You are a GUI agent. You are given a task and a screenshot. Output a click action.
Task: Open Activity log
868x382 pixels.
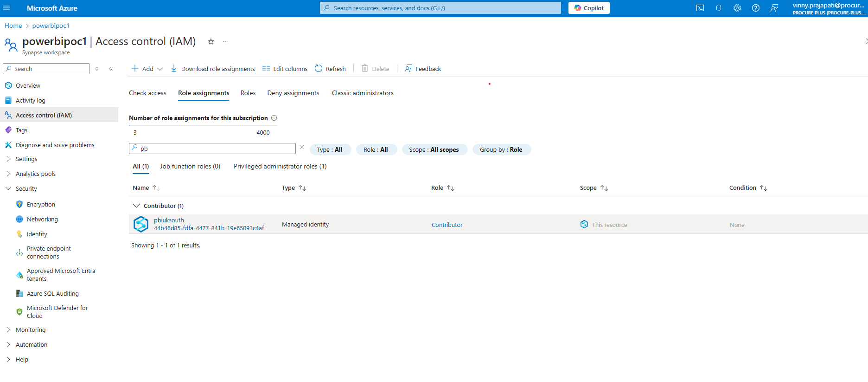[30, 100]
